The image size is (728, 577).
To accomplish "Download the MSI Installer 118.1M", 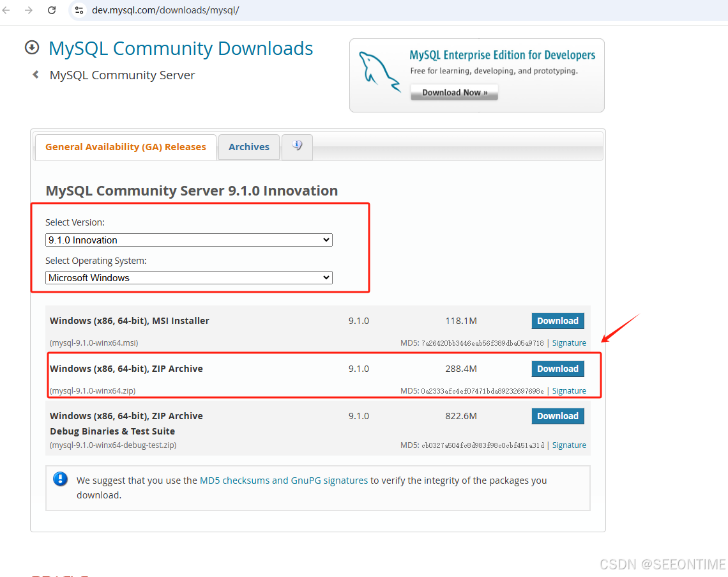I will pos(557,321).
